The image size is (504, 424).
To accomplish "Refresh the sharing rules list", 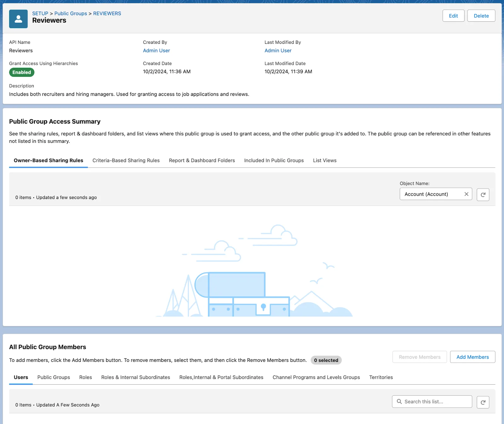I will click(483, 195).
